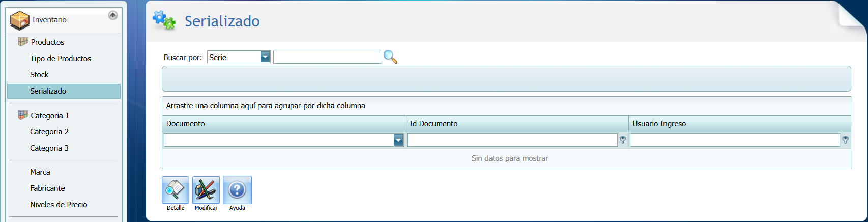Open Categoria 2
The image size is (868, 222).
49,132
